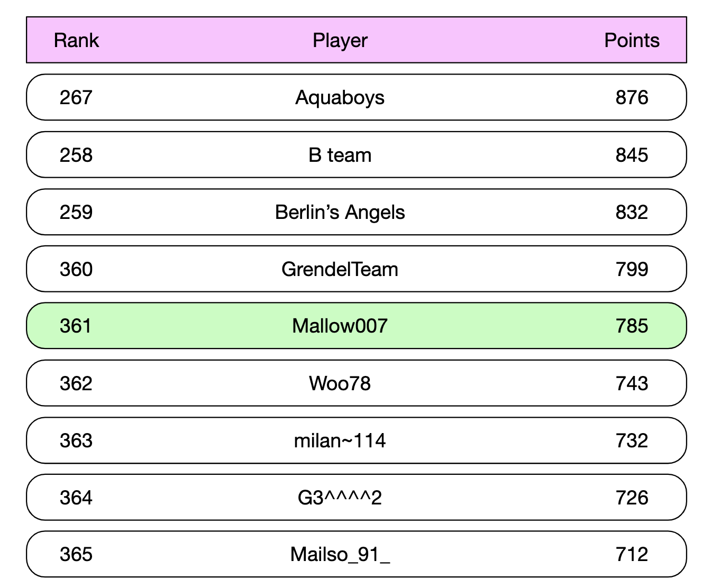The image size is (711, 588).
Task: Open the highlighted Mallow007 row
Action: click(x=356, y=326)
